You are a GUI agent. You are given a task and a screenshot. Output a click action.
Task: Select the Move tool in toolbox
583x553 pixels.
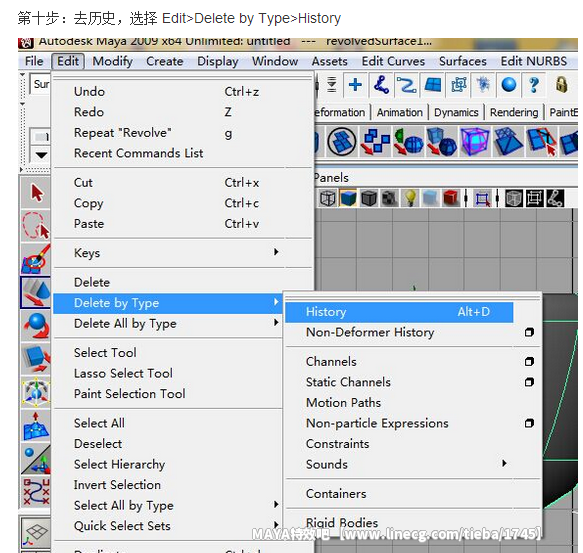(x=36, y=292)
